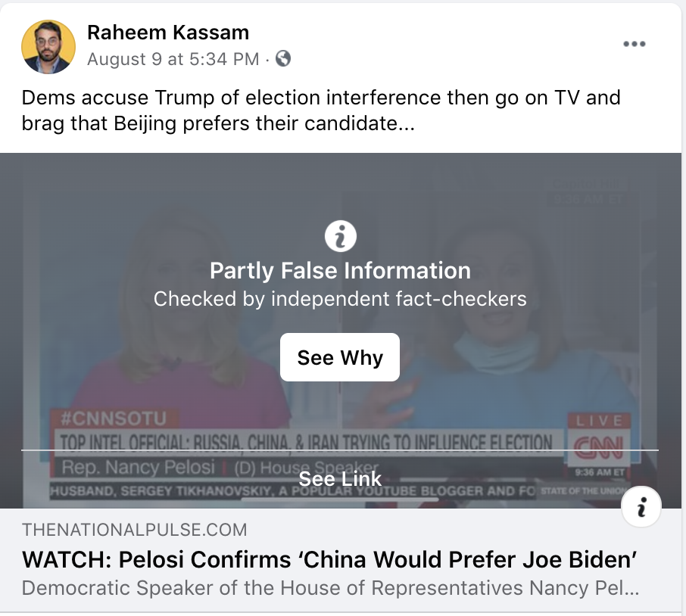Click the Partly False Information label
This screenshot has width=686, height=616.
(x=340, y=271)
